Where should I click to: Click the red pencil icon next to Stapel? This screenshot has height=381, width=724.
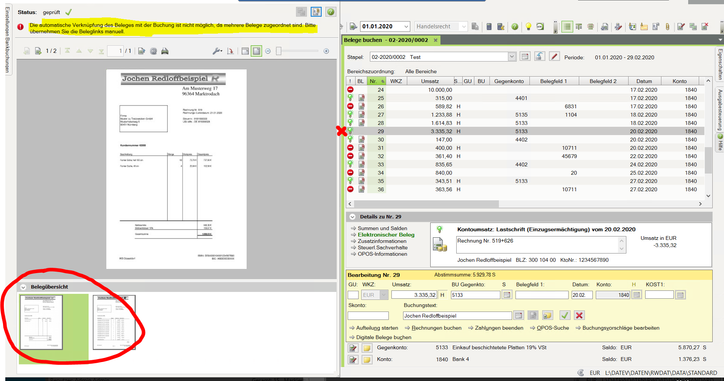[554, 56]
